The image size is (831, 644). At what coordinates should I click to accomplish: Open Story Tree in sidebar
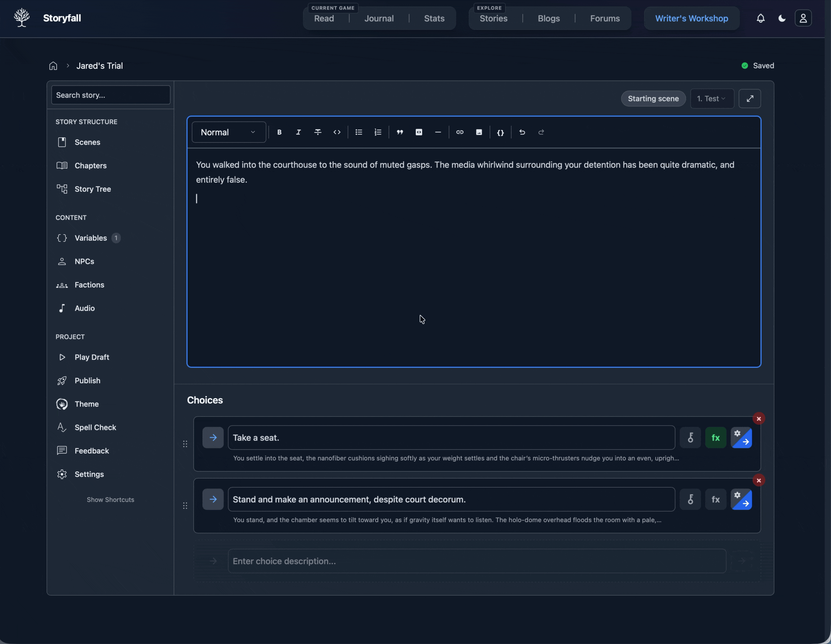[92, 189]
